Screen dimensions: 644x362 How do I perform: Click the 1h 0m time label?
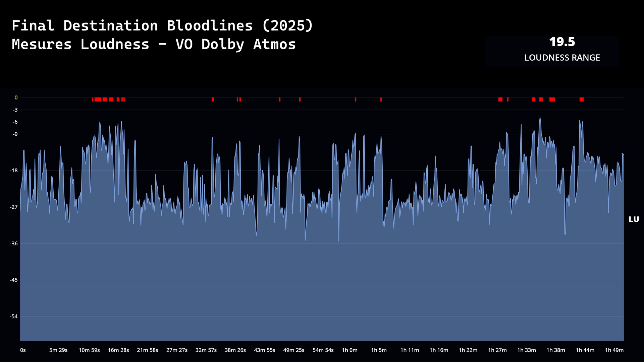point(350,350)
